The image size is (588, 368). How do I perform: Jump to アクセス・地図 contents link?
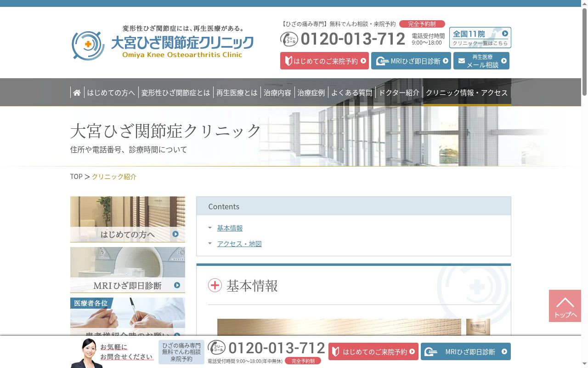click(239, 243)
